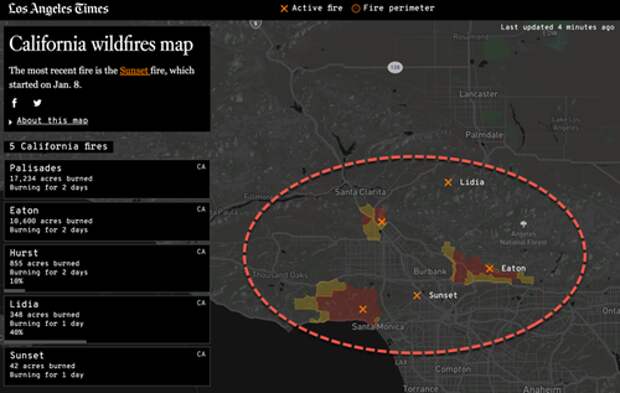
Task: Open the Sunset fire link in intro text
Action: point(134,71)
